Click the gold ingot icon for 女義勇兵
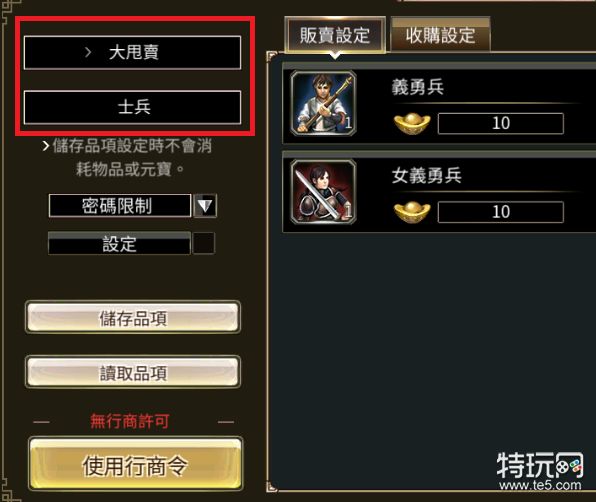 [412, 212]
